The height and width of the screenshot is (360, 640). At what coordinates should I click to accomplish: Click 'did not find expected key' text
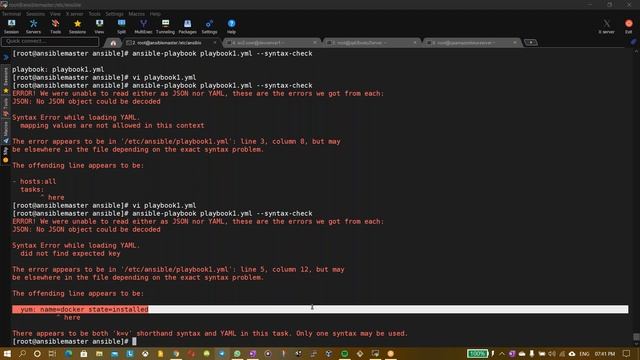pyautogui.click(x=70, y=253)
